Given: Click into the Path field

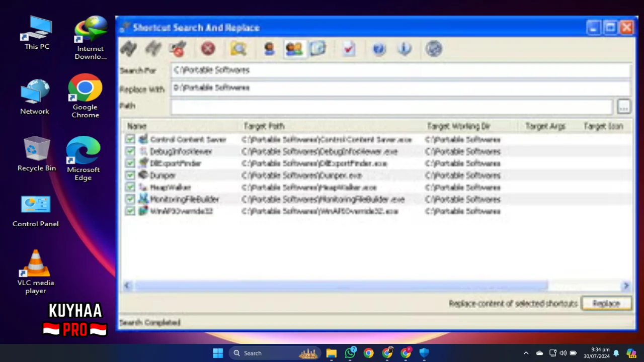Looking at the screenshot, I should click(391, 107).
